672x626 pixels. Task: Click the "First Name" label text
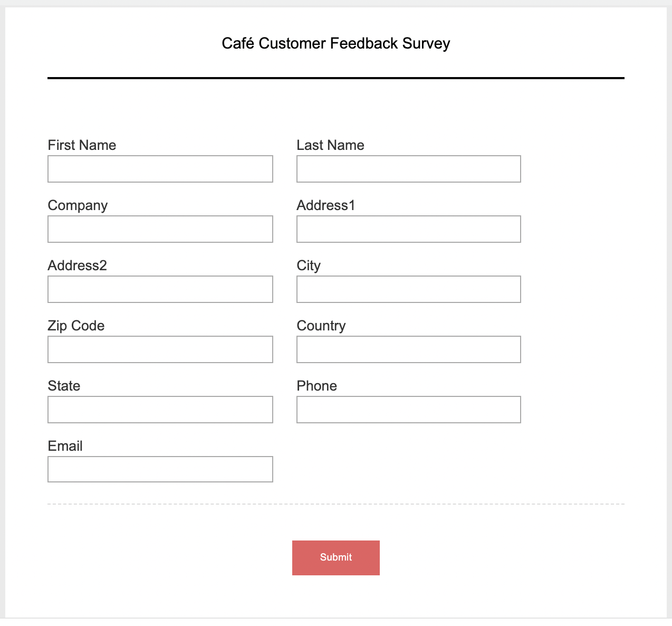(82, 145)
